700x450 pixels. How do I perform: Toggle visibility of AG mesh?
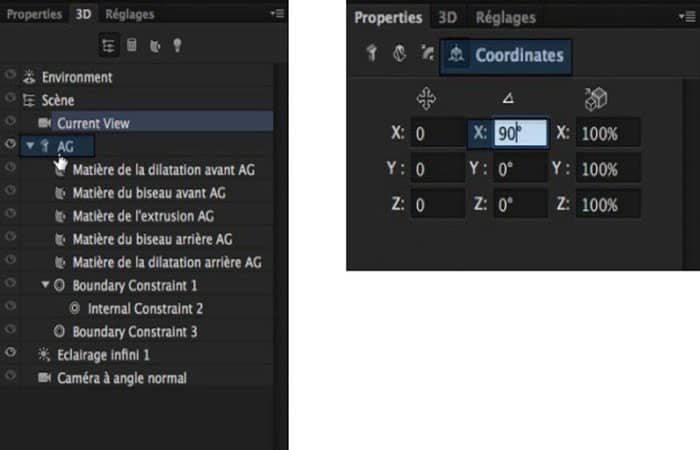point(11,146)
